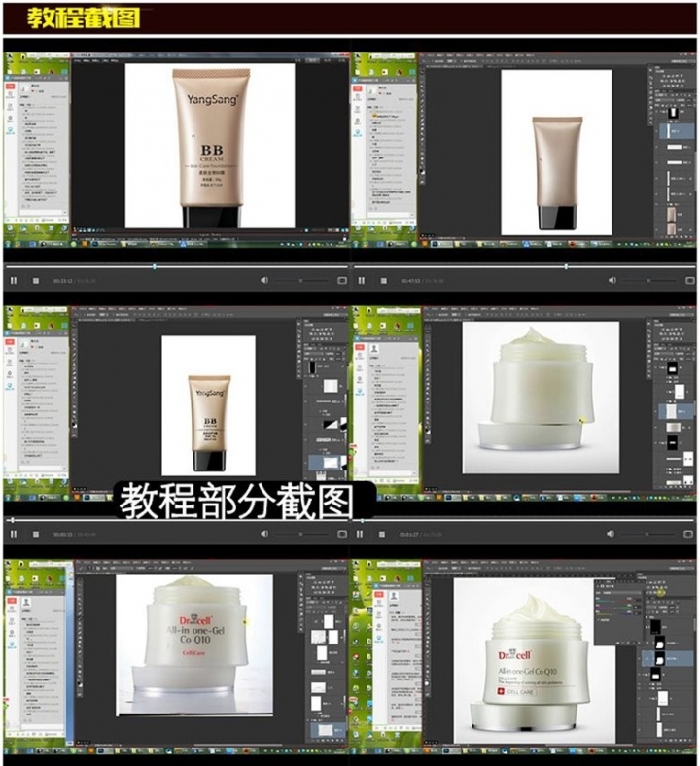The width and height of the screenshot is (700, 766).
Task: Click the 教程部分截图 caption overlay
Action: [246, 502]
